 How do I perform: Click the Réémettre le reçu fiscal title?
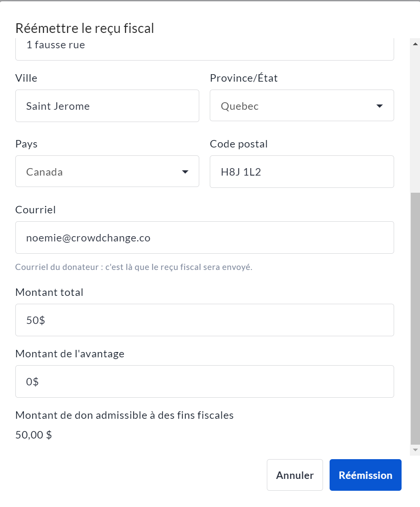coord(85,29)
